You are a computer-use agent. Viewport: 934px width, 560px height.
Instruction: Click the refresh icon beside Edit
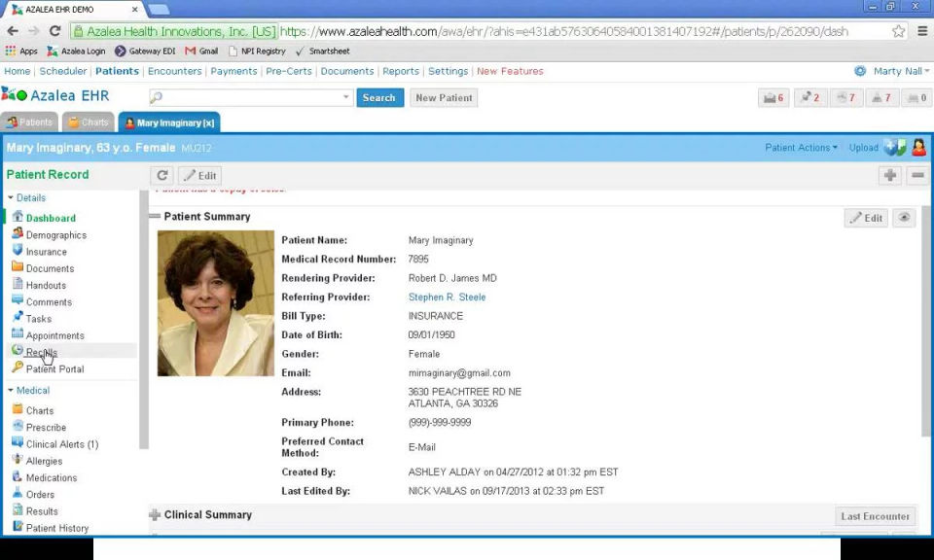[162, 176]
